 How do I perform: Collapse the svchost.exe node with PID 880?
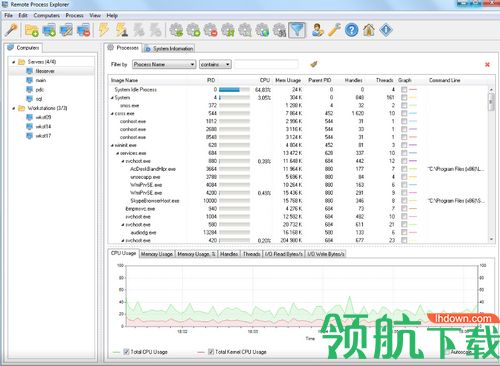pyautogui.click(x=123, y=161)
